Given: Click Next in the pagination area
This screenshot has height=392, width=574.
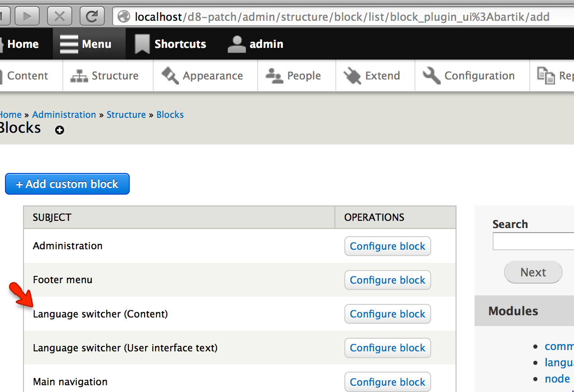Looking at the screenshot, I should [533, 272].
